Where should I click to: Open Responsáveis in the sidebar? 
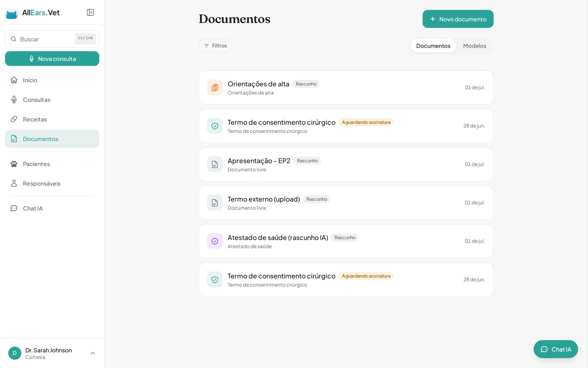pos(52,183)
